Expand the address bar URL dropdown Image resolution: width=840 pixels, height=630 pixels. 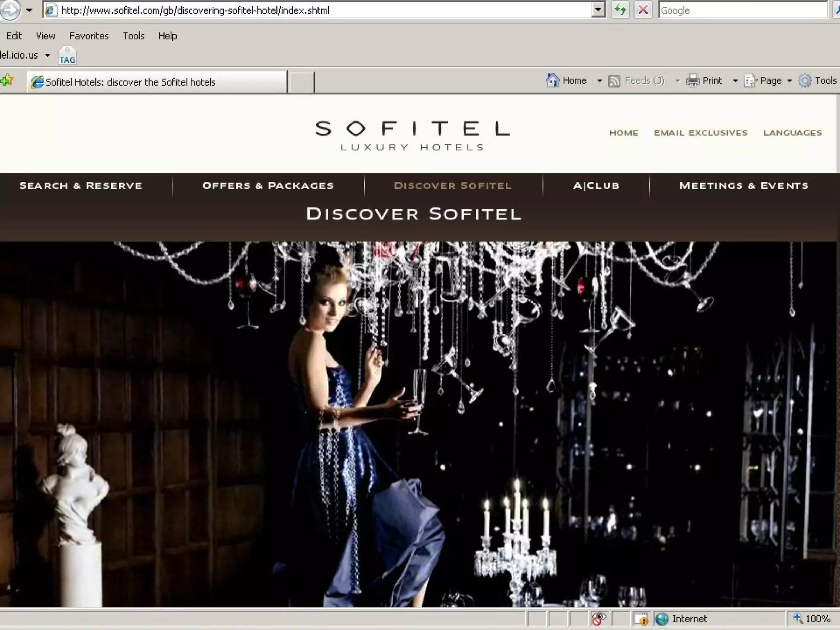point(598,10)
